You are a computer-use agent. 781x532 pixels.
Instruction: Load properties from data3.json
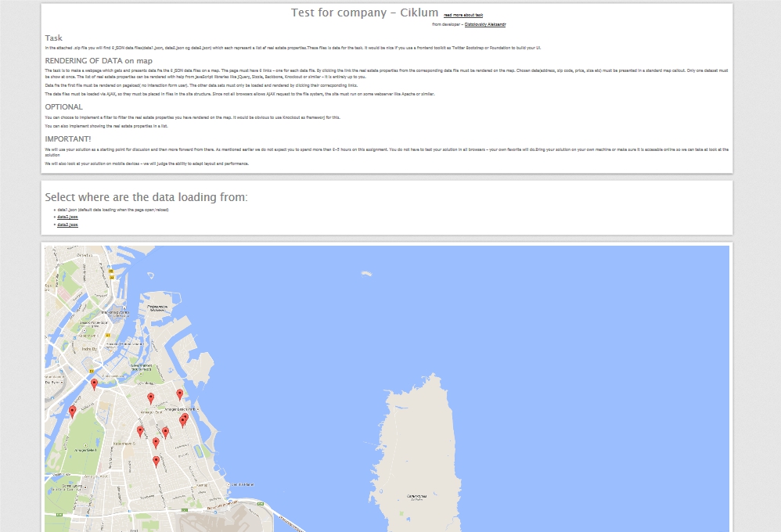pos(67,225)
